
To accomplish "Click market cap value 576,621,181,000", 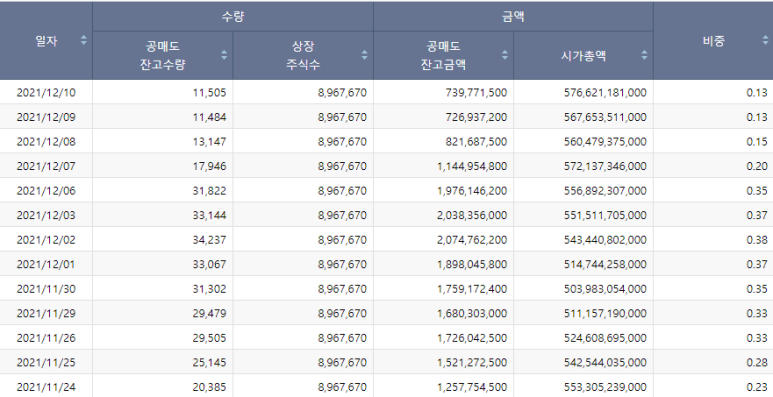I will pyautogui.click(x=605, y=92).
